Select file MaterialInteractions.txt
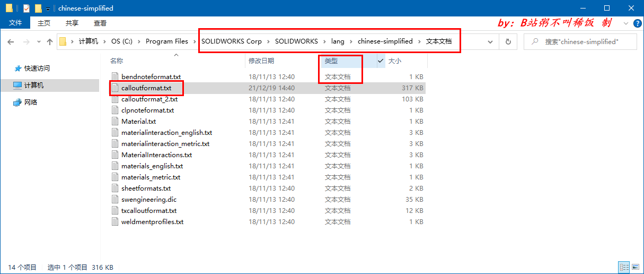 click(156, 155)
